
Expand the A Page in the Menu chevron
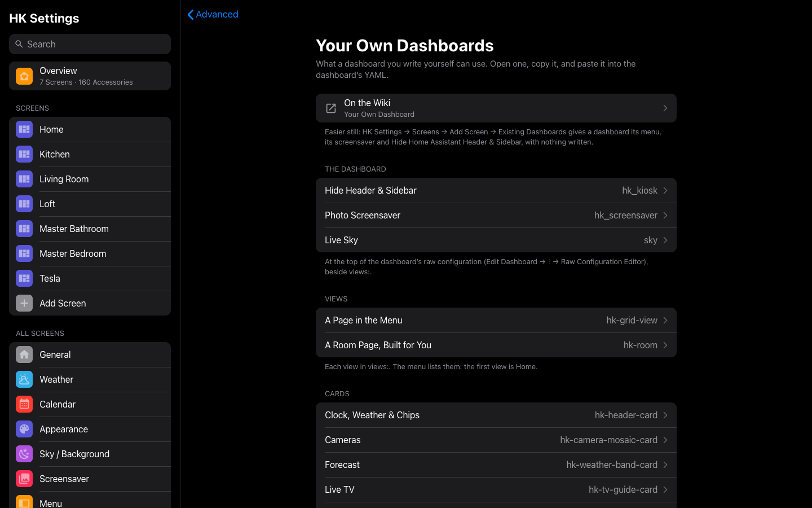pyautogui.click(x=665, y=321)
